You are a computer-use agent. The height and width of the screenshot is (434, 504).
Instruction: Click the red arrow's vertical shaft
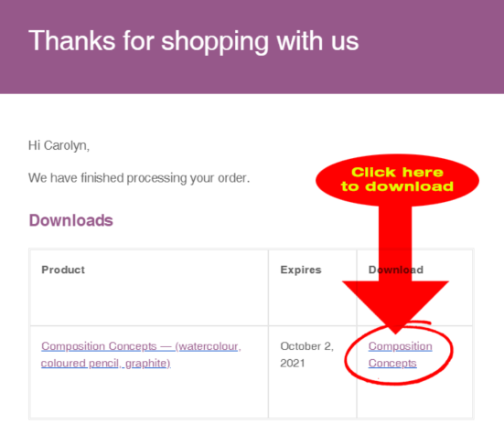(395, 243)
